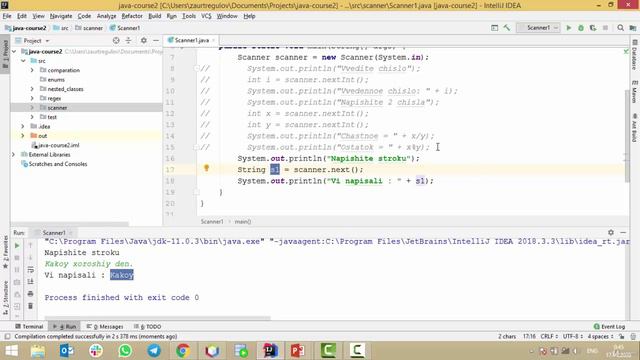Viewport: 640px width, 360px height.
Task: Expand the out folder
Action: tap(23, 136)
